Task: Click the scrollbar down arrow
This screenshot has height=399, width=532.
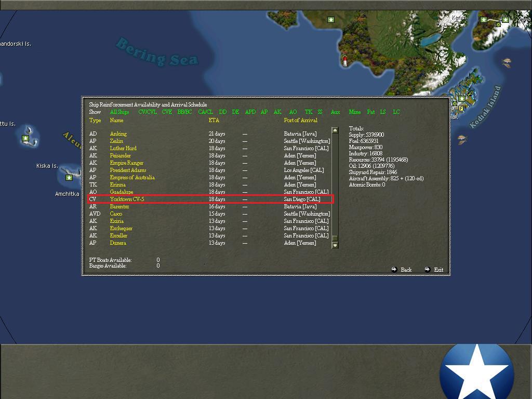Action: click(336, 244)
